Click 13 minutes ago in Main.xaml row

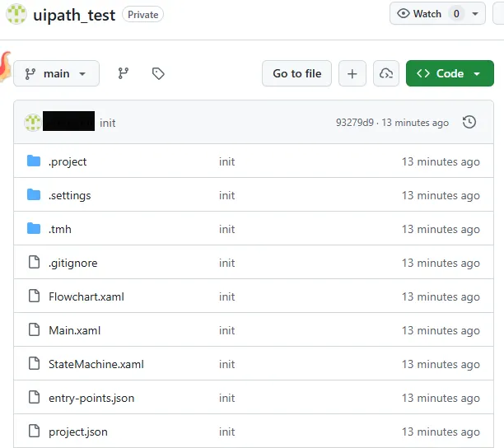(x=441, y=331)
